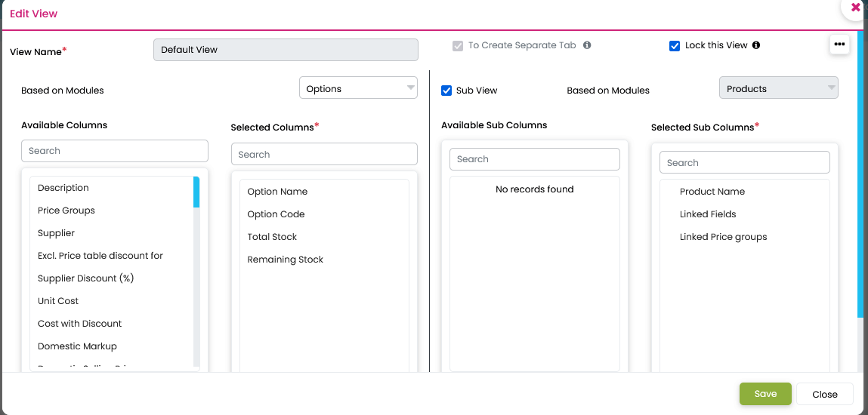Select Linked Price groups sub column
Viewport: 868px width, 415px height.
tap(723, 237)
